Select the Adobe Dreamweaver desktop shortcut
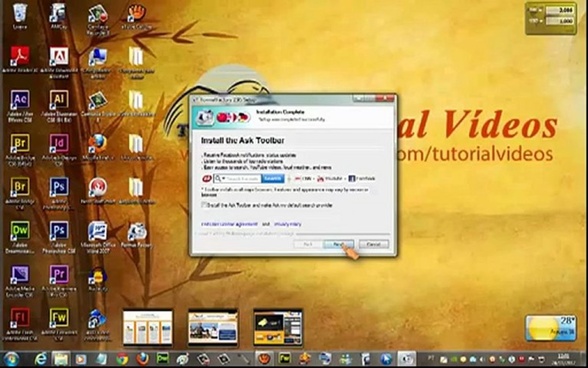This screenshot has height=368, width=588. pos(20,237)
